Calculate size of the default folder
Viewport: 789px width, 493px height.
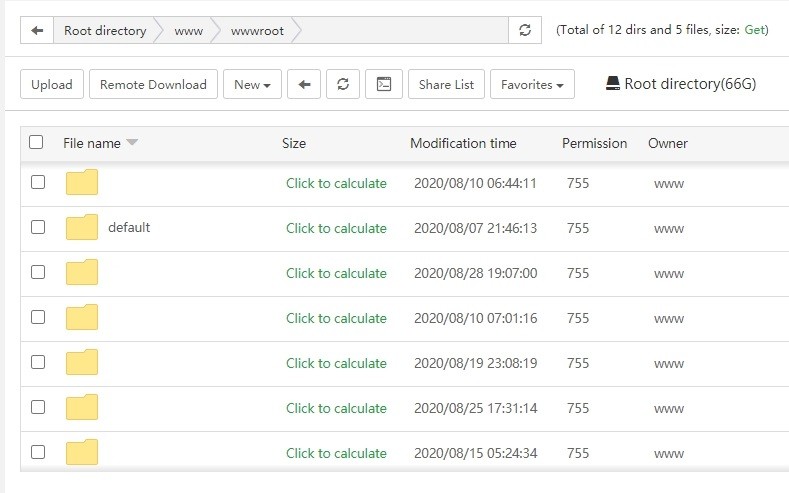pos(336,228)
